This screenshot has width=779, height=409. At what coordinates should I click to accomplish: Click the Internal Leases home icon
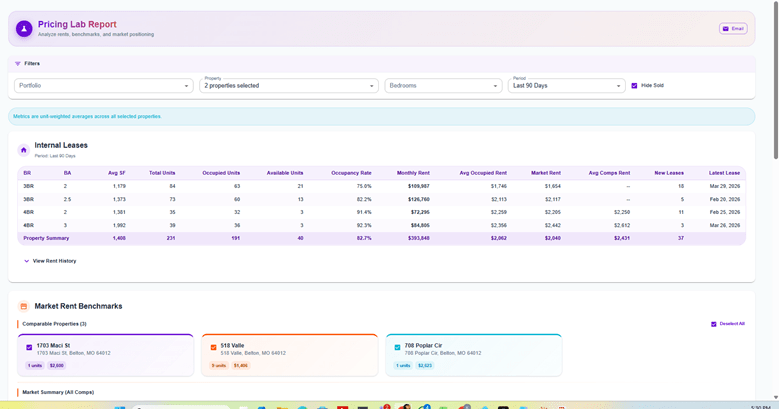[24, 150]
